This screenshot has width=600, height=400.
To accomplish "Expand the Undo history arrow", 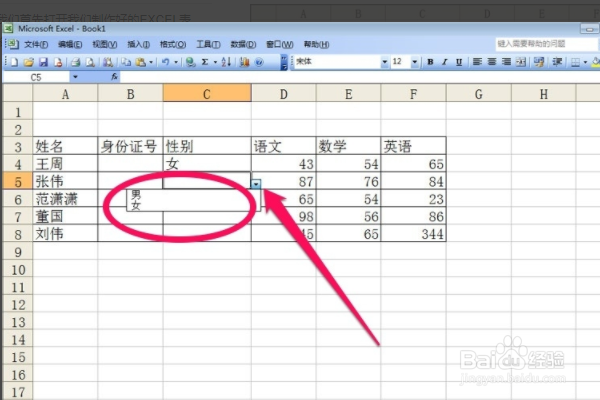I will pos(176,62).
